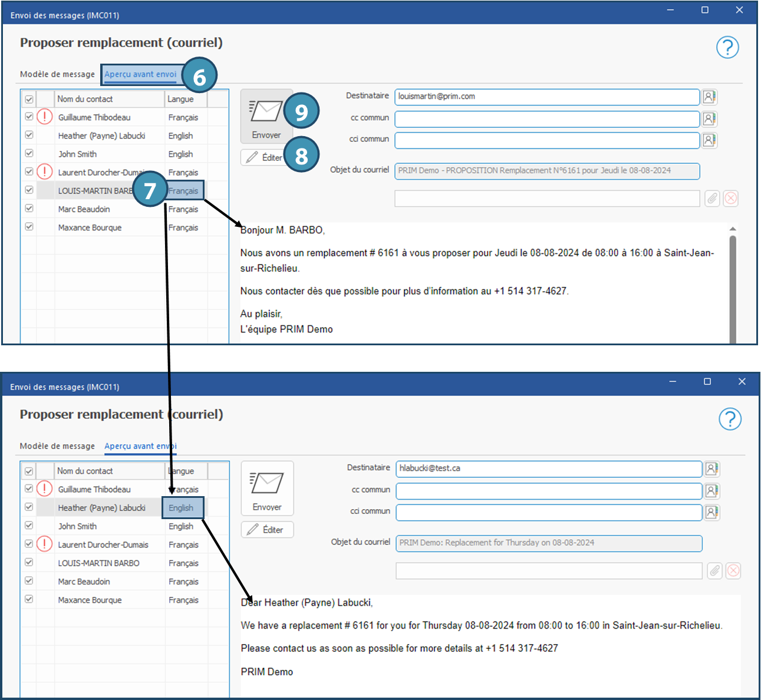Screen dimensions: 761x700
Task: Switch to Aperçu avant envoi tab marked 6
Action: tap(140, 74)
